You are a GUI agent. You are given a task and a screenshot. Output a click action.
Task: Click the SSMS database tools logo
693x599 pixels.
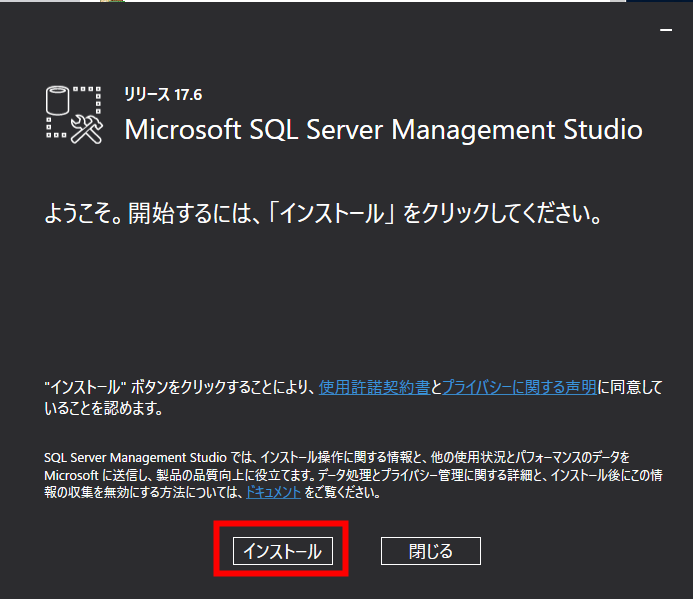coord(74,115)
